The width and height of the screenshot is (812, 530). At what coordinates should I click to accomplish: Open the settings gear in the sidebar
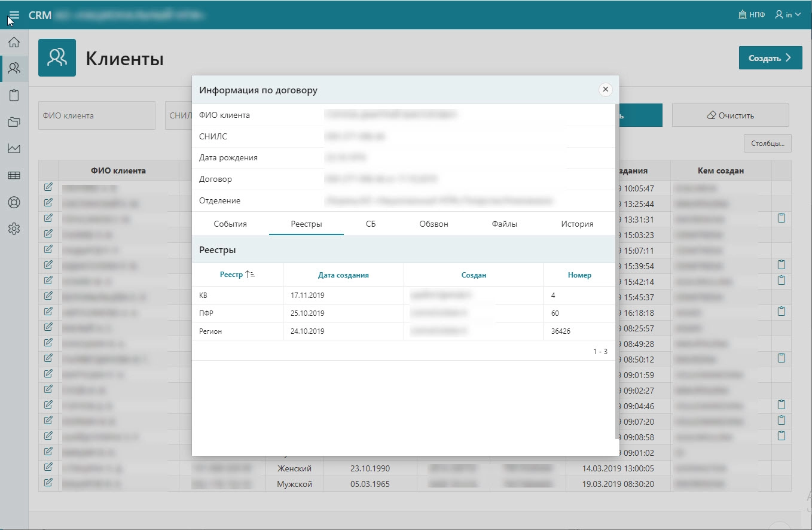coord(14,229)
